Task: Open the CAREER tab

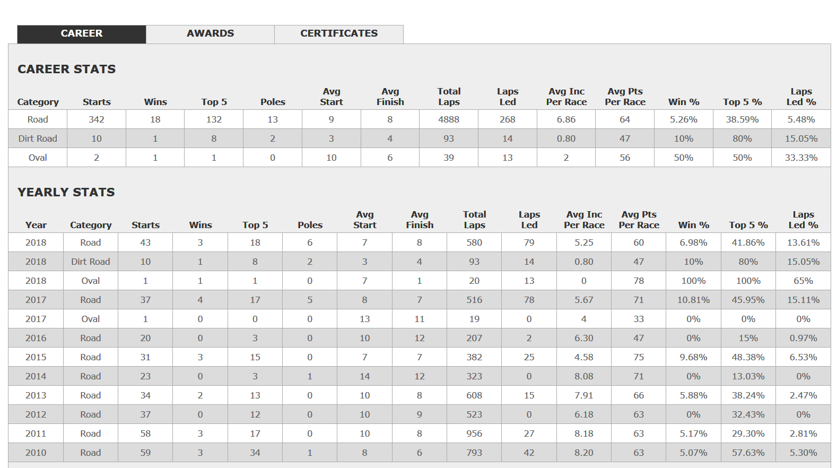Action: coord(81,34)
